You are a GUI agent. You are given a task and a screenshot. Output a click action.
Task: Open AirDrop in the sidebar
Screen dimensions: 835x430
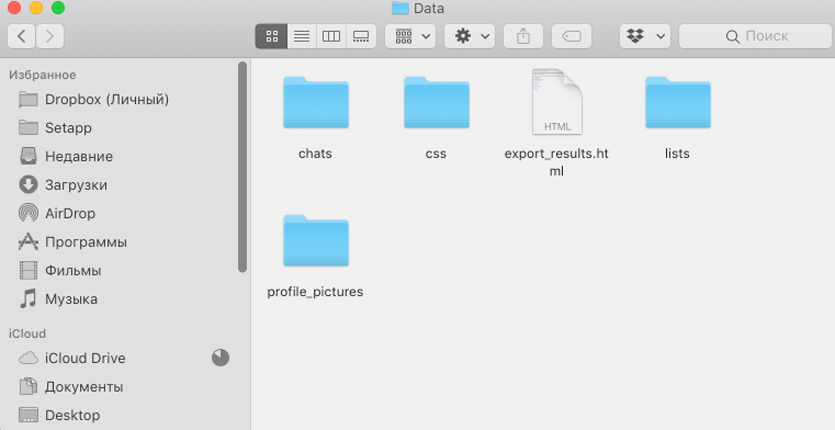pyautogui.click(x=124, y=214)
